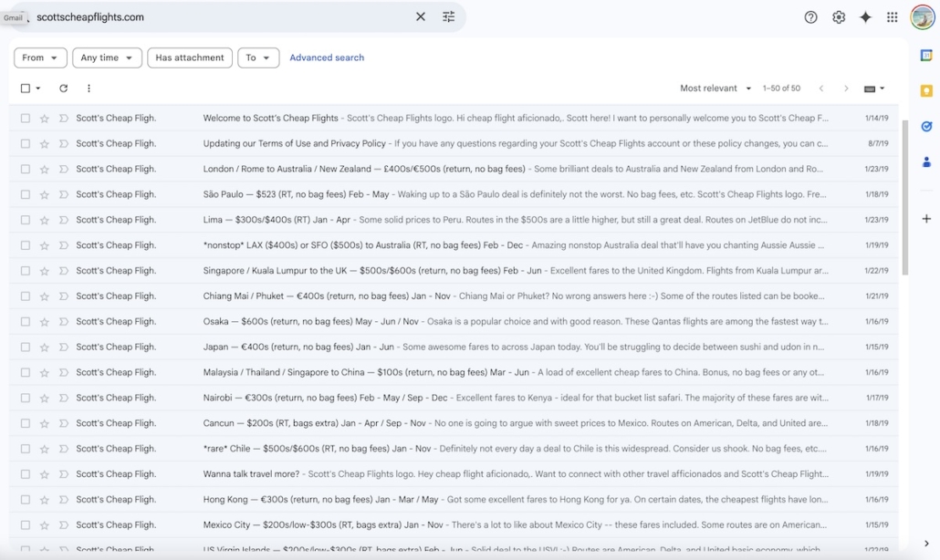Viewport: 940px width, 560px height.
Task: Star the Lima — $300s/$400s email
Action: pyautogui.click(x=45, y=220)
